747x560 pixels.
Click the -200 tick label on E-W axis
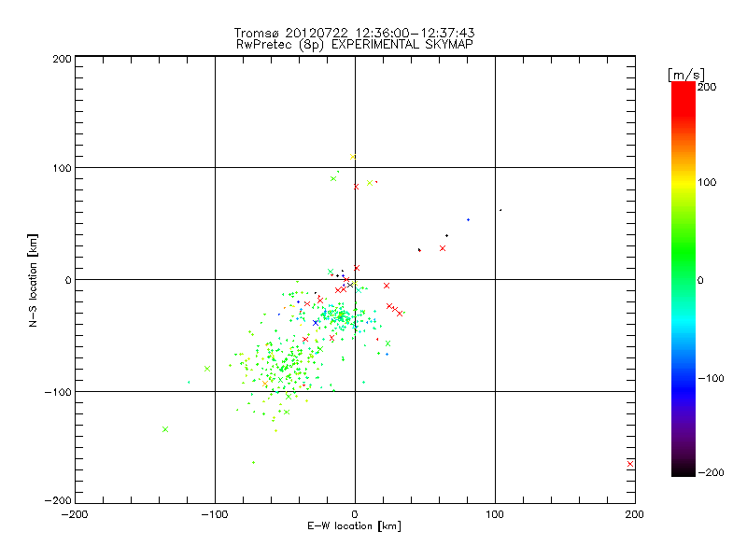tap(75, 514)
